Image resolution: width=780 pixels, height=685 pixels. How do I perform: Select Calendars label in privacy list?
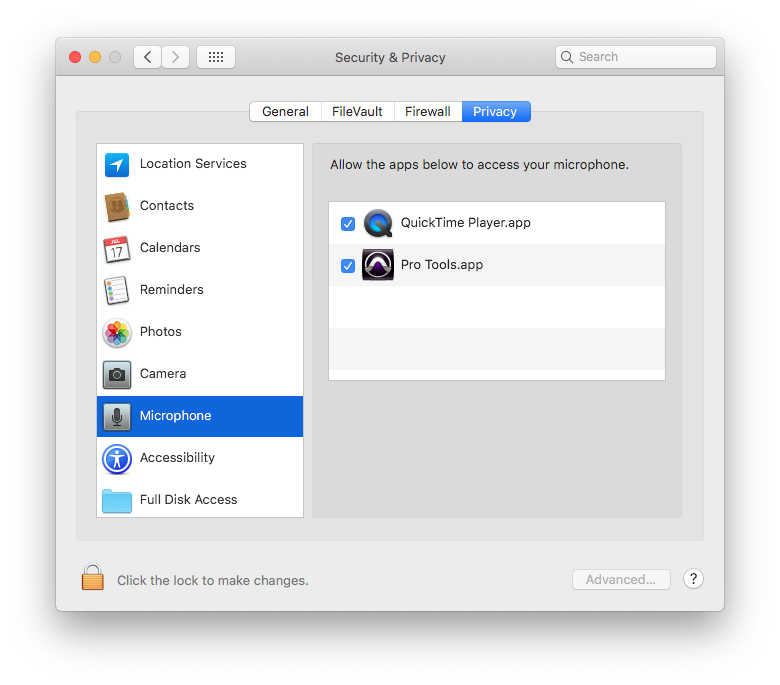click(170, 247)
